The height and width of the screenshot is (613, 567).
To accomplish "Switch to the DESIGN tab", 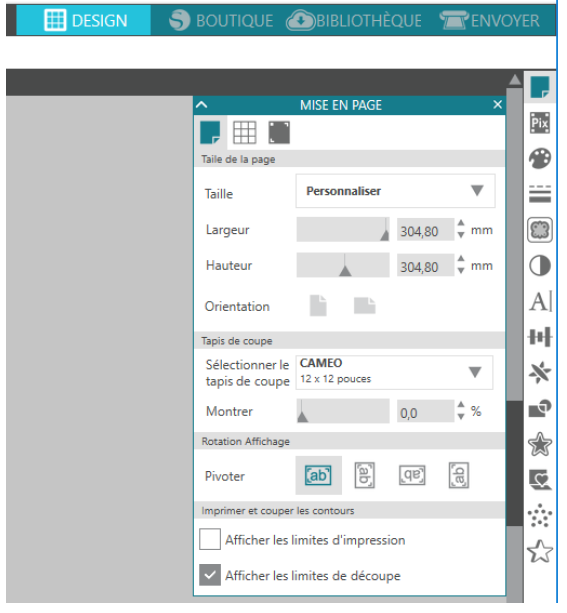I will coord(84,20).
